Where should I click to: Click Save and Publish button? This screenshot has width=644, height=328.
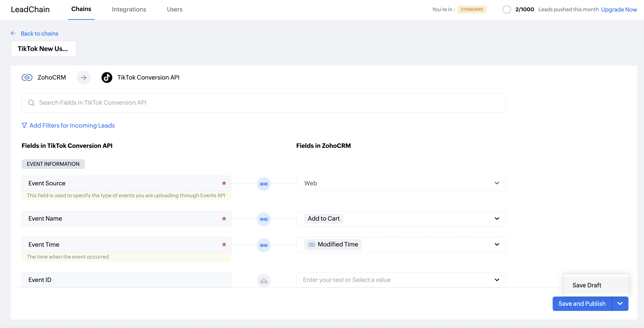tap(582, 304)
